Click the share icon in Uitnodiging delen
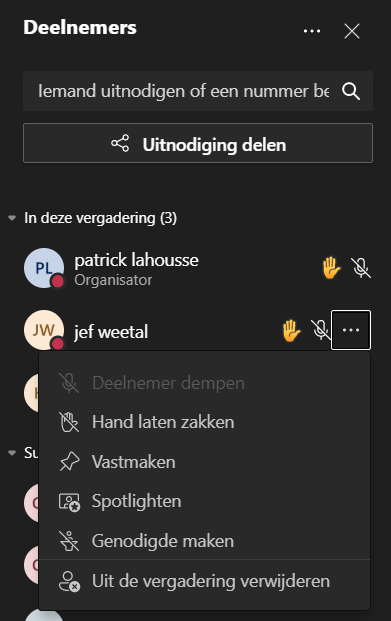 [x=120, y=143]
